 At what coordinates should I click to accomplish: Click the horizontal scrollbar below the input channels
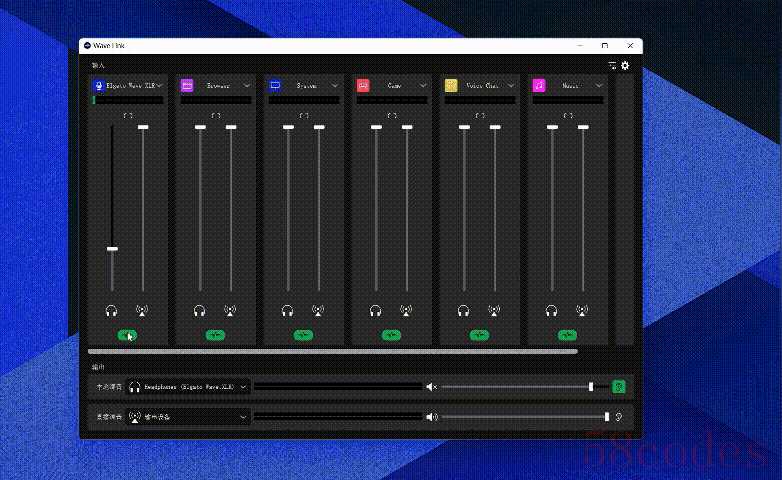333,351
